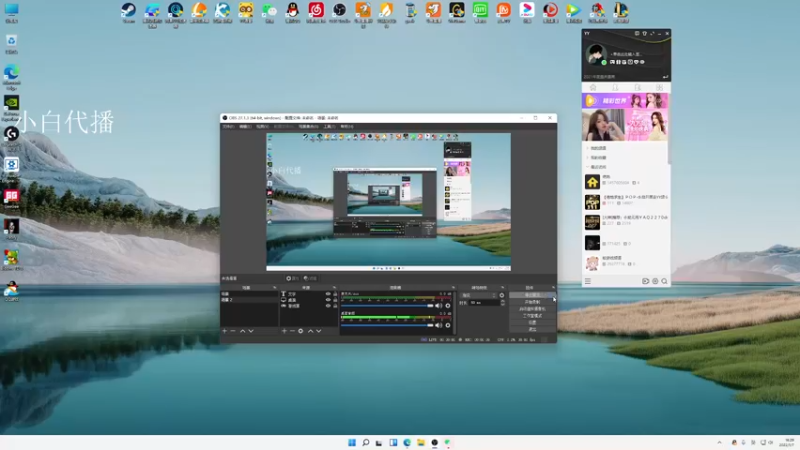This screenshot has width=800, height=450.
Task: Open the OBS Help menu
Action: (347, 127)
